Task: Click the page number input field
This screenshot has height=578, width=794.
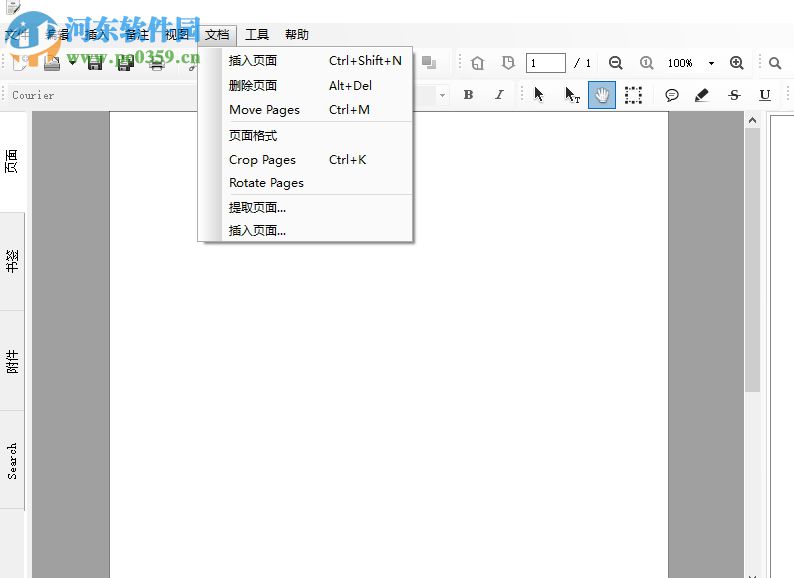Action: [x=545, y=63]
